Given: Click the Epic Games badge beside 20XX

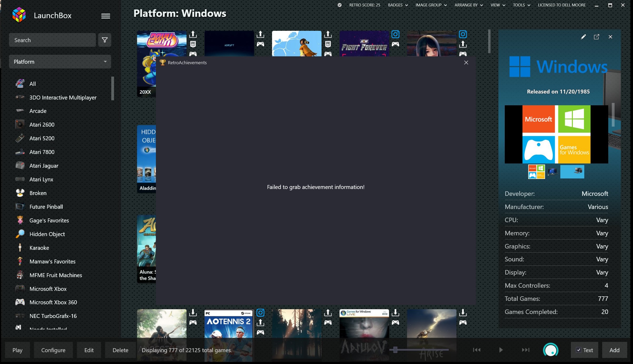Looking at the screenshot, I should point(193,44).
